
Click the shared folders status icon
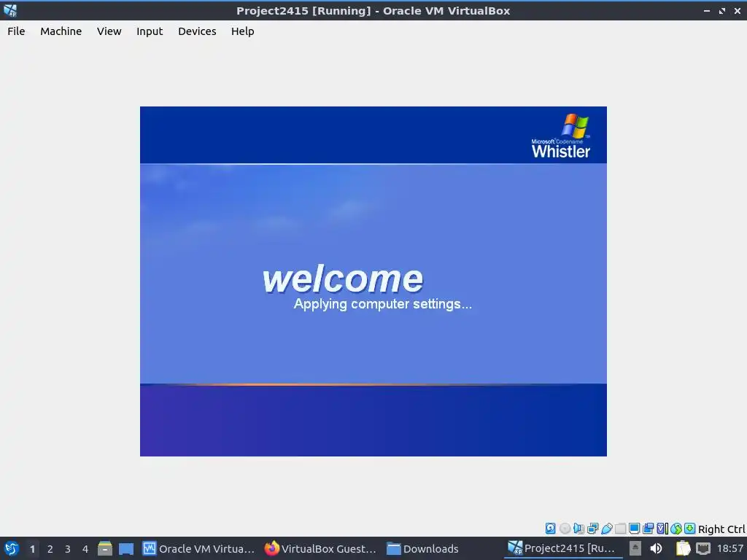[x=620, y=528]
